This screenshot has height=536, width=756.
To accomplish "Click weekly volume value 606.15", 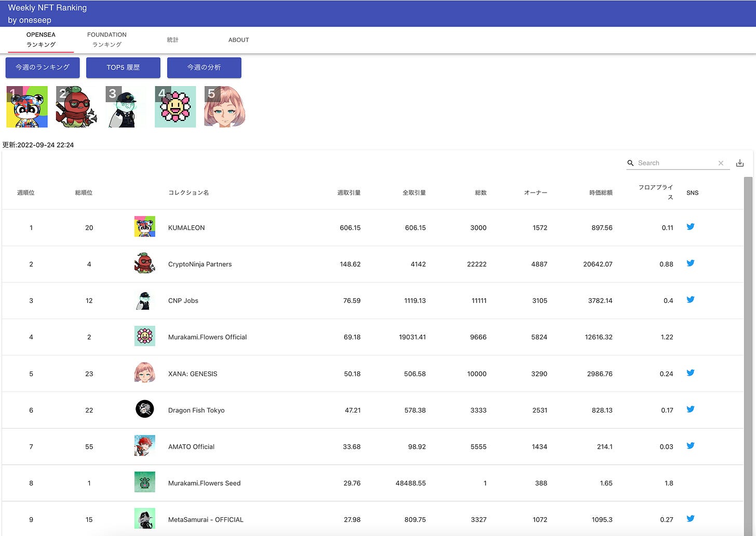I will tap(350, 228).
